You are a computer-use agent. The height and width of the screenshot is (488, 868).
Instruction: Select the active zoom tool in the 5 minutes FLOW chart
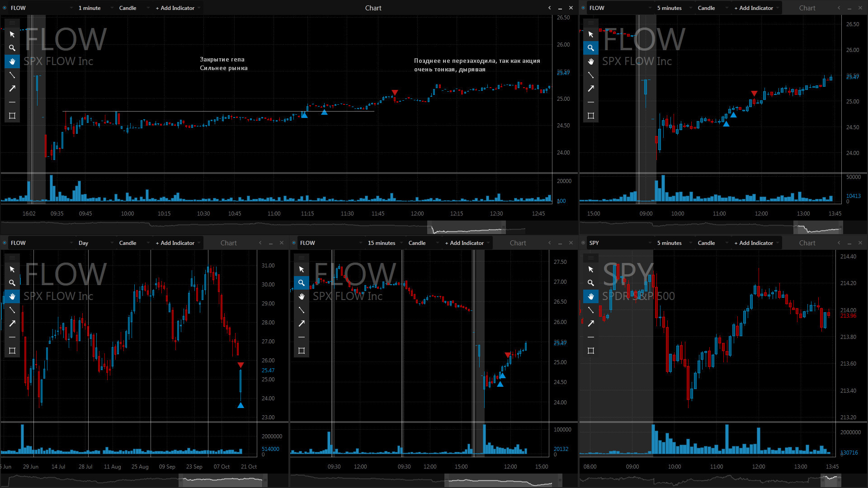(591, 48)
